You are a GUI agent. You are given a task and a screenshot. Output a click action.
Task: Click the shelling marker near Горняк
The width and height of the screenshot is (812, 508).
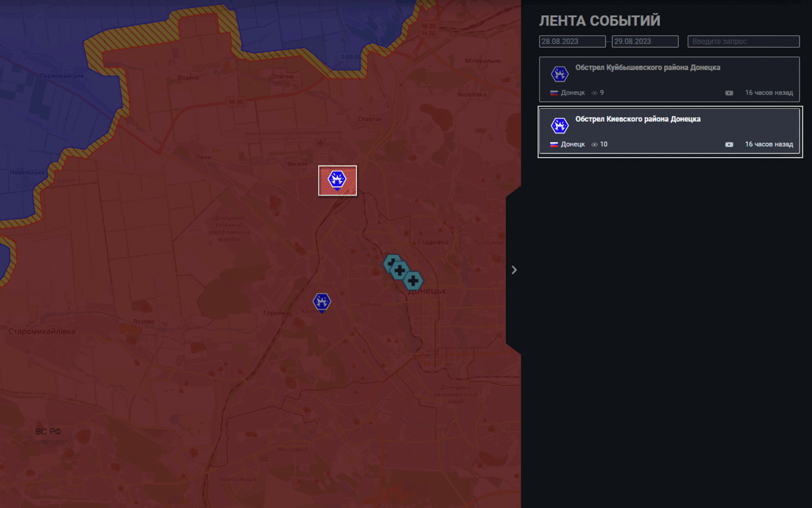point(322,302)
